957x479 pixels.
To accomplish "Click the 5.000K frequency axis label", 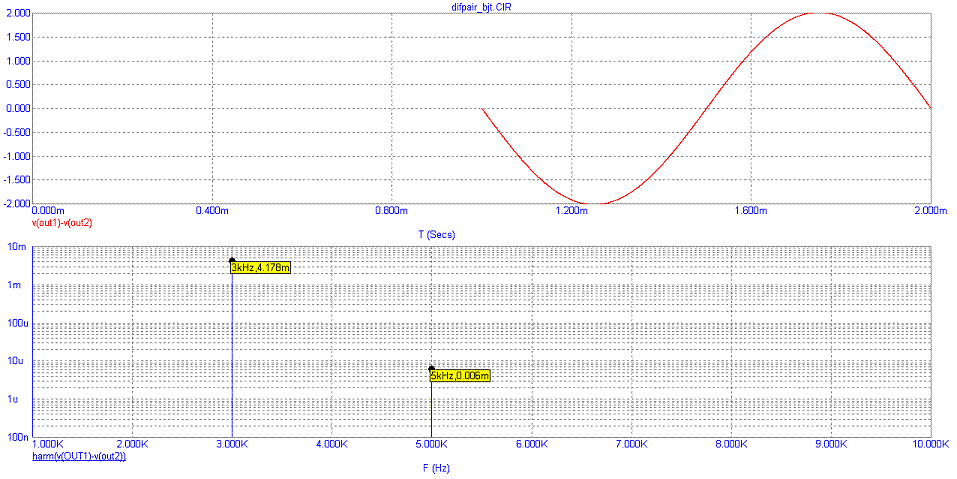I will coord(432,445).
